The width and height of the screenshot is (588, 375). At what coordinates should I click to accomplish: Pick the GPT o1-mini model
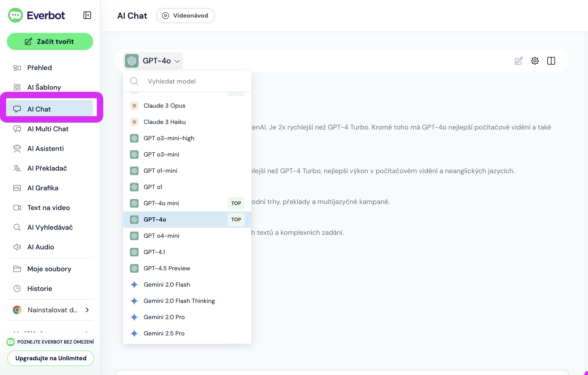(x=187, y=171)
